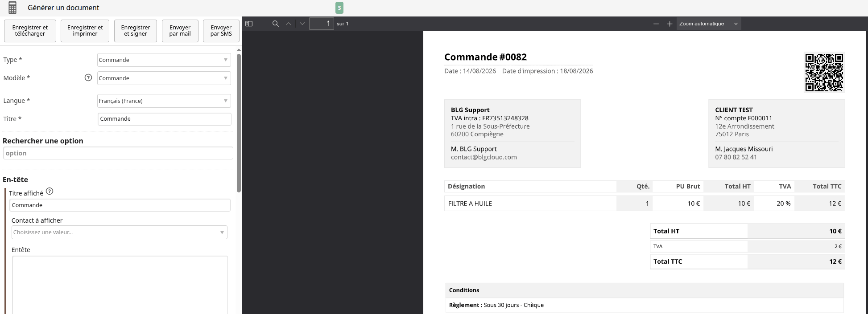Click the Rechercher une option search field

pos(118,153)
